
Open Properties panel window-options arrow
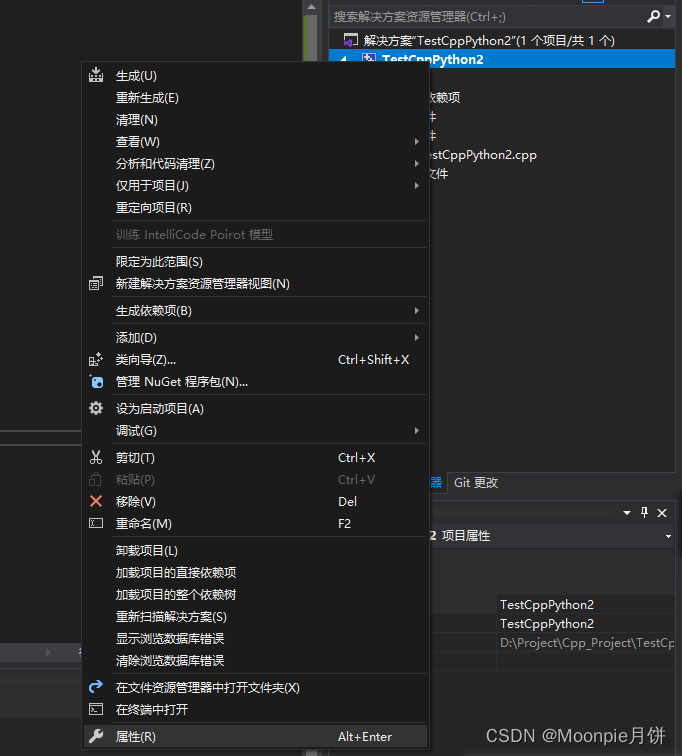[627, 513]
